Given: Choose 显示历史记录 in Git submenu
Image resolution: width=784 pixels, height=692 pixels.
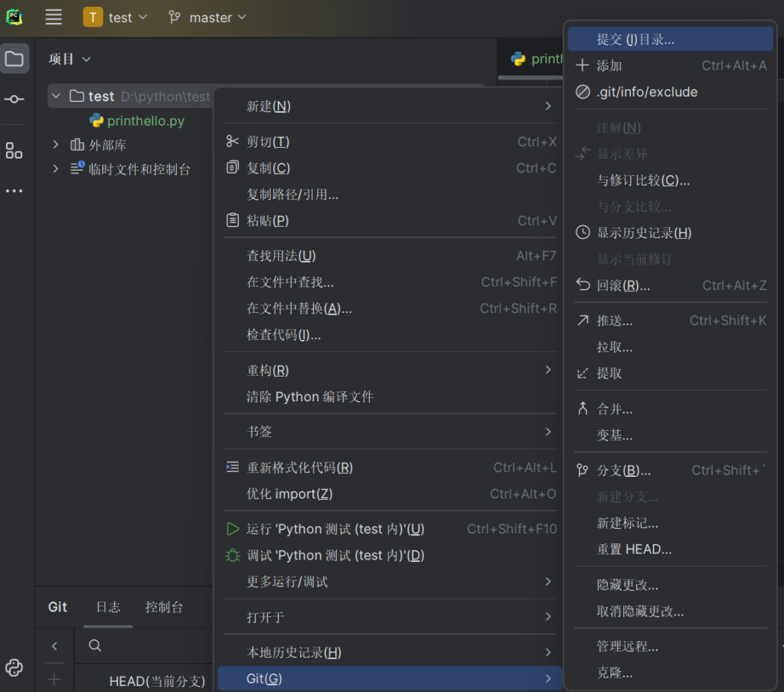Looking at the screenshot, I should pyautogui.click(x=644, y=233).
